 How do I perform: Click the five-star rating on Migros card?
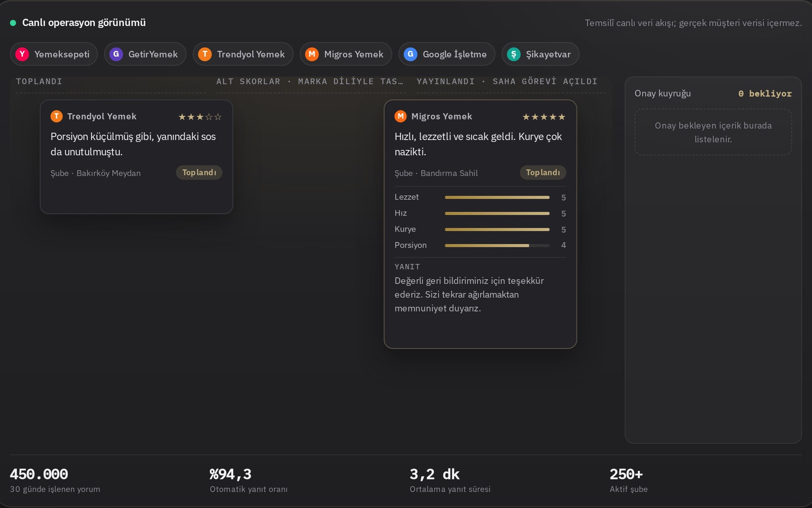click(544, 117)
